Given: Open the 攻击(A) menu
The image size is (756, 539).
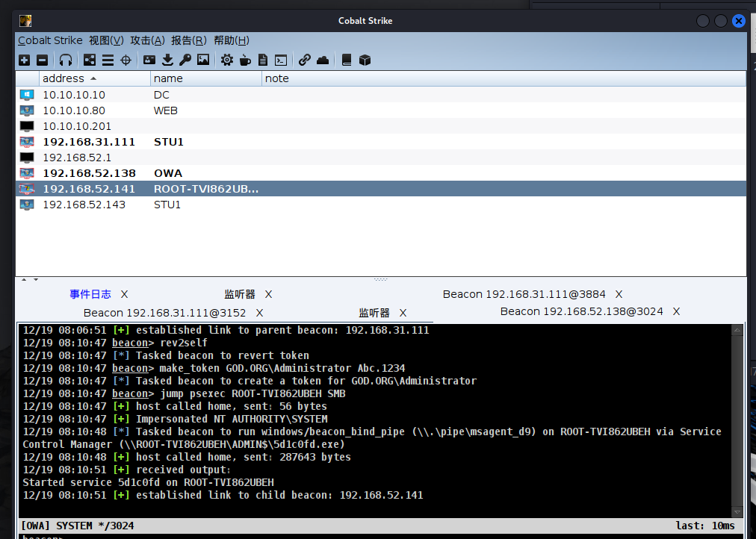Looking at the screenshot, I should tap(147, 40).
